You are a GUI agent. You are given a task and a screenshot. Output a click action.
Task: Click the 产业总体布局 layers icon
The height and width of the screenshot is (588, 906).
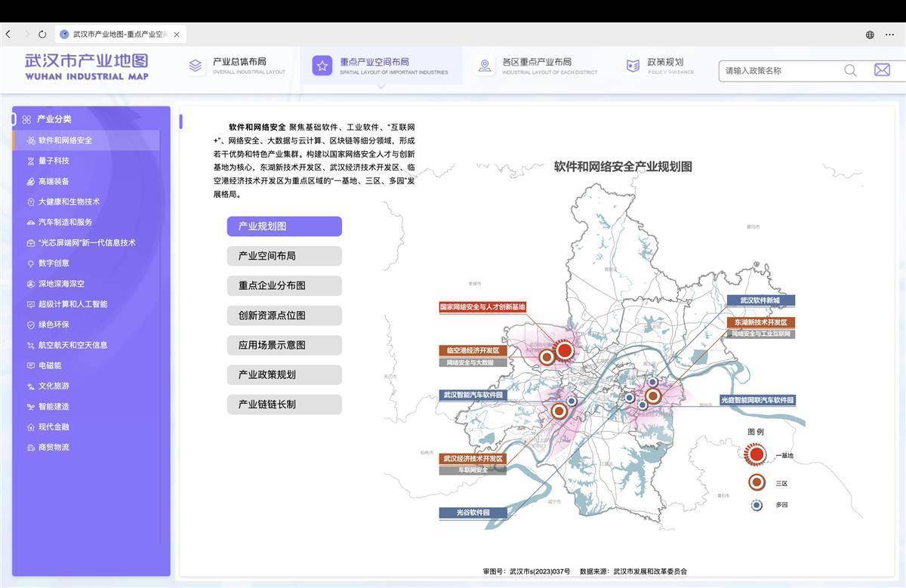[196, 66]
